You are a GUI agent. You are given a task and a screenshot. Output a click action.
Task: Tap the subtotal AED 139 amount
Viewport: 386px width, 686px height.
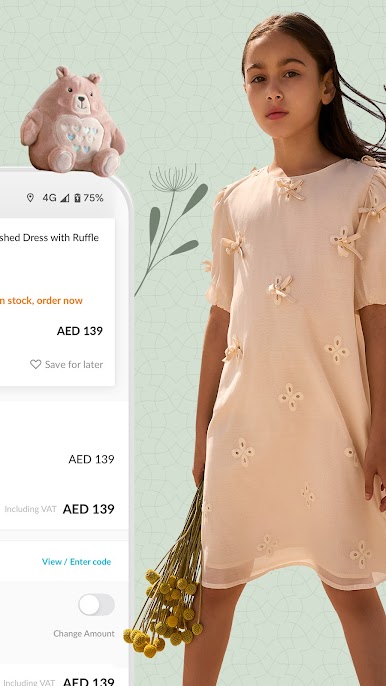[x=91, y=459]
